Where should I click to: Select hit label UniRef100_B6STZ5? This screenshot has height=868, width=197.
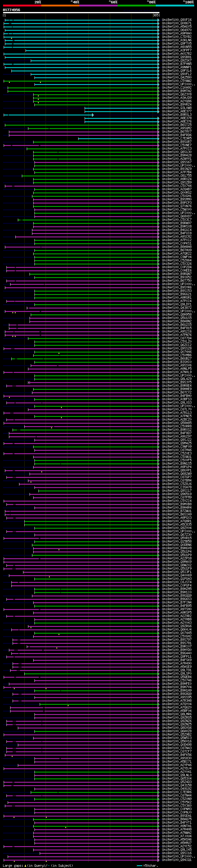(177, 125)
